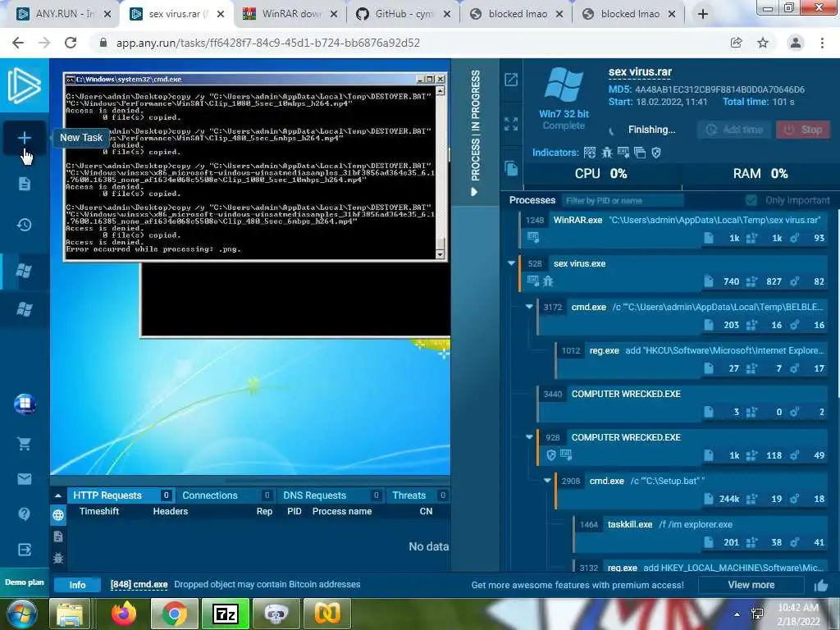Bookmark page with the star icon
Image resolution: width=840 pixels, height=630 pixels.
pyautogui.click(x=763, y=43)
